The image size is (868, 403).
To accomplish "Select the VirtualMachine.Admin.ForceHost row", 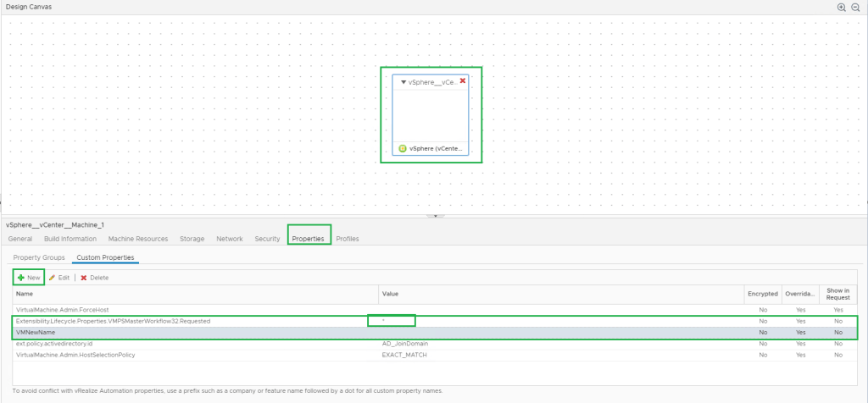I will pyautogui.click(x=170, y=310).
